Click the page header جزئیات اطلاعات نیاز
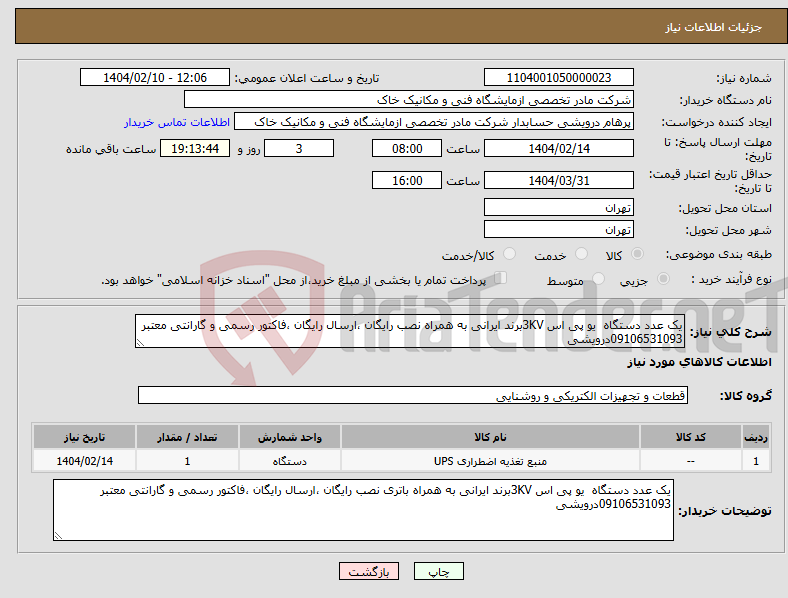The height and width of the screenshot is (598, 788). pyautogui.click(x=714, y=27)
